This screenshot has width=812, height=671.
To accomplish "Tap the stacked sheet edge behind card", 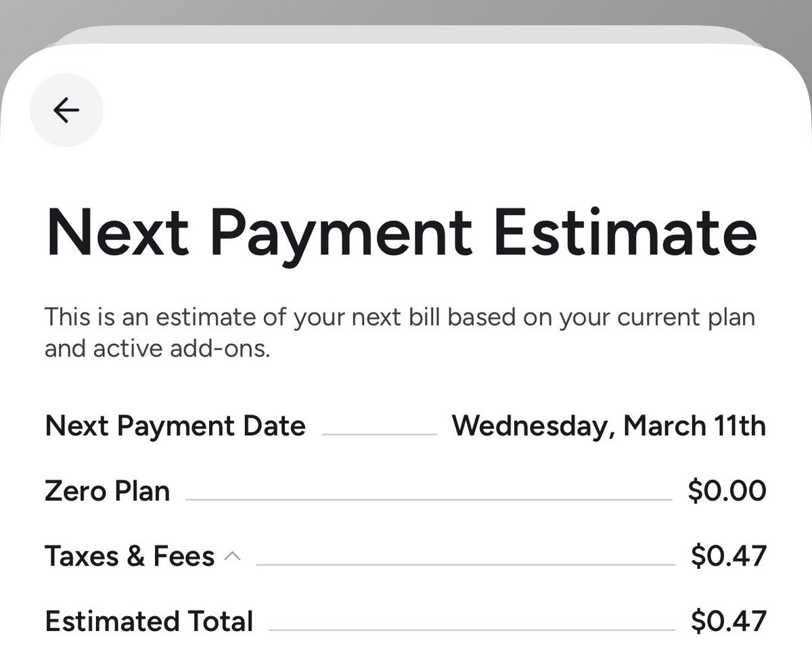I will [x=406, y=34].
